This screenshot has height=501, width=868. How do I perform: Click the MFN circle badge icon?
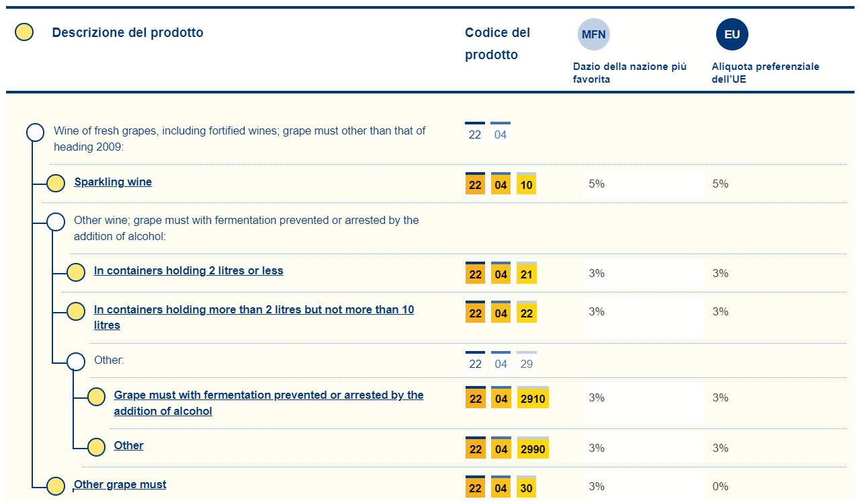594,34
